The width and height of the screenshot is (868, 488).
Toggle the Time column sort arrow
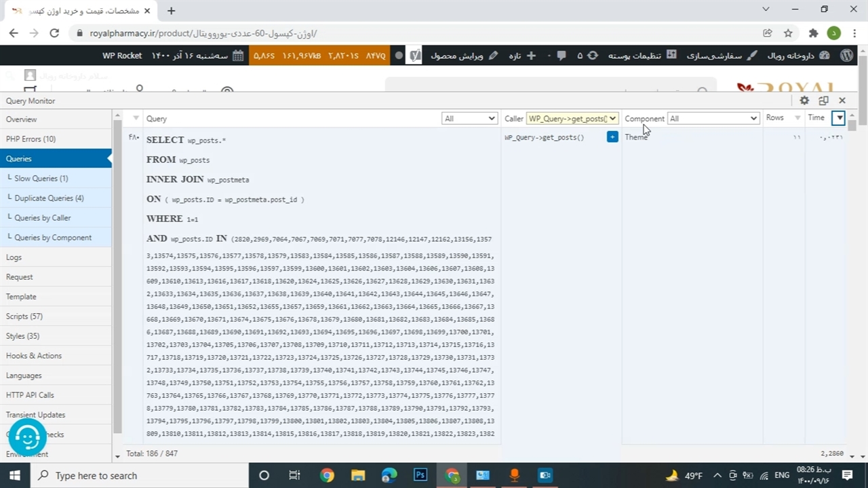(839, 118)
